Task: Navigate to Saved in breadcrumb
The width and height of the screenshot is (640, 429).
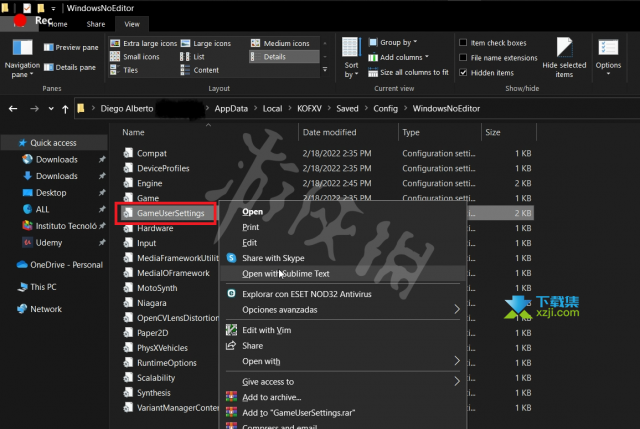Action: (347, 109)
